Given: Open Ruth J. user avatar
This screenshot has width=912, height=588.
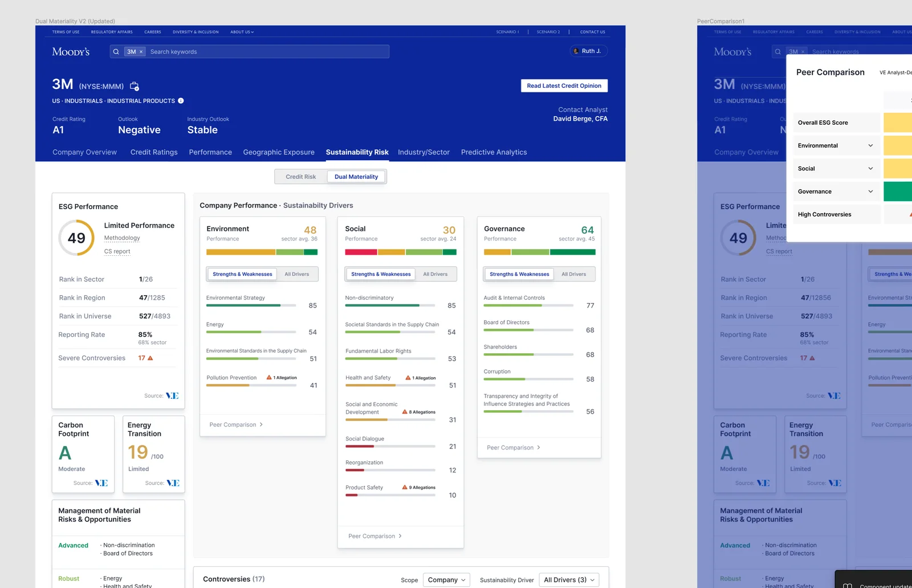Looking at the screenshot, I should pos(576,51).
